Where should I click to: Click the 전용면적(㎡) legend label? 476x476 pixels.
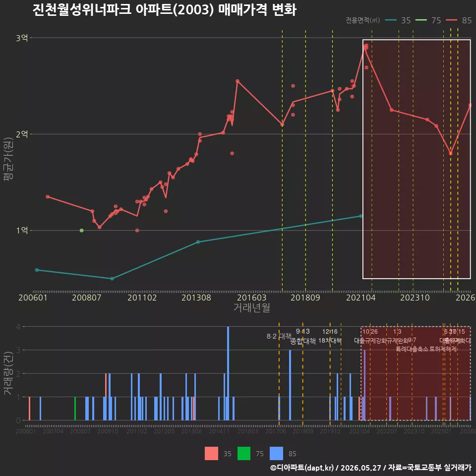pos(363,20)
